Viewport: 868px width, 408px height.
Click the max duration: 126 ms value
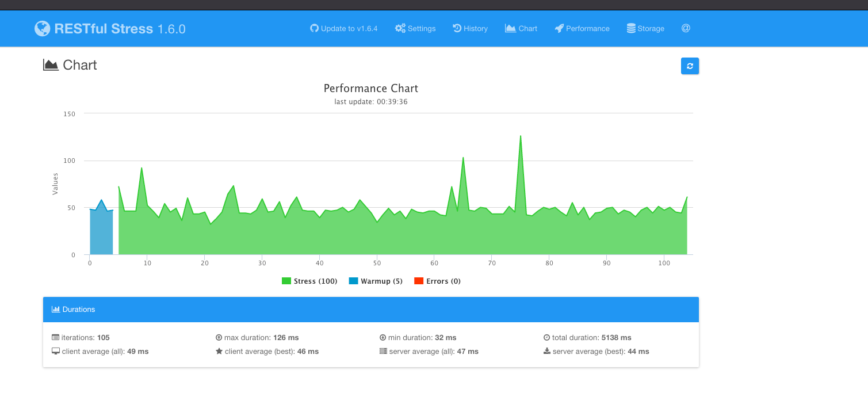point(286,338)
